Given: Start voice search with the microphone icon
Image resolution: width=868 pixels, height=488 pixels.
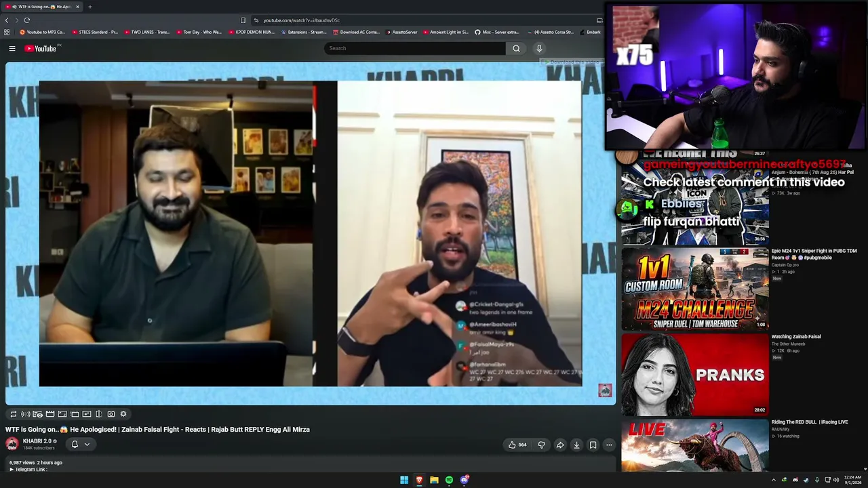Looking at the screenshot, I should [x=539, y=48].
